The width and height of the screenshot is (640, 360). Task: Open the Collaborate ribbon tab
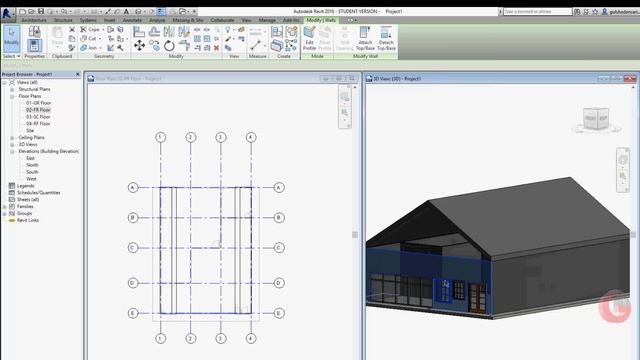(222, 20)
